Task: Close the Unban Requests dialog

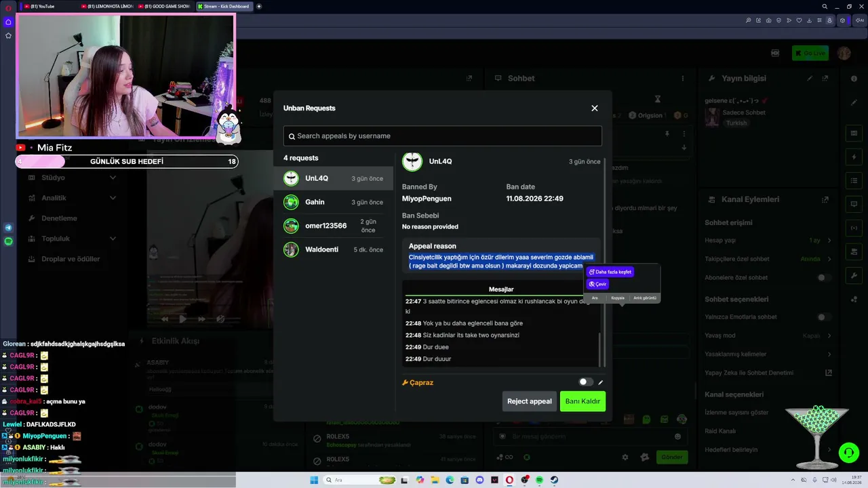Action: click(x=595, y=108)
